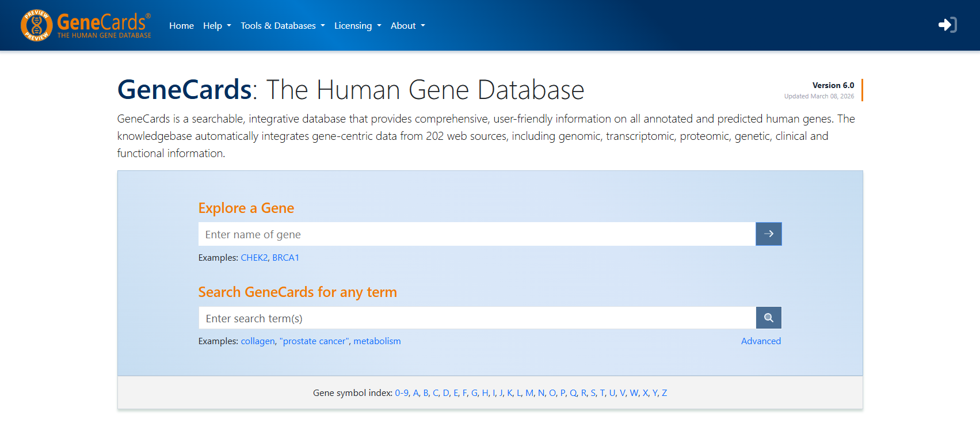This screenshot has width=980, height=423.
Task: Open the Advanced search link
Action: 761,341
